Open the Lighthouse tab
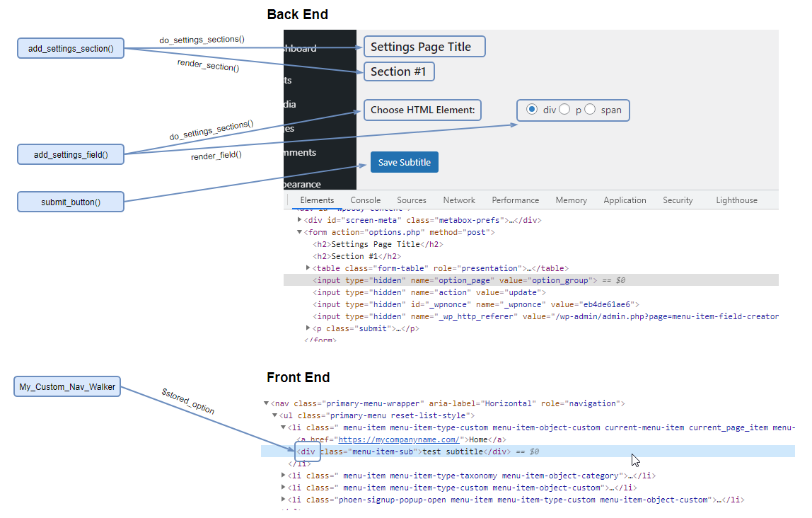Viewport: 812px width, 518px height. click(x=736, y=200)
